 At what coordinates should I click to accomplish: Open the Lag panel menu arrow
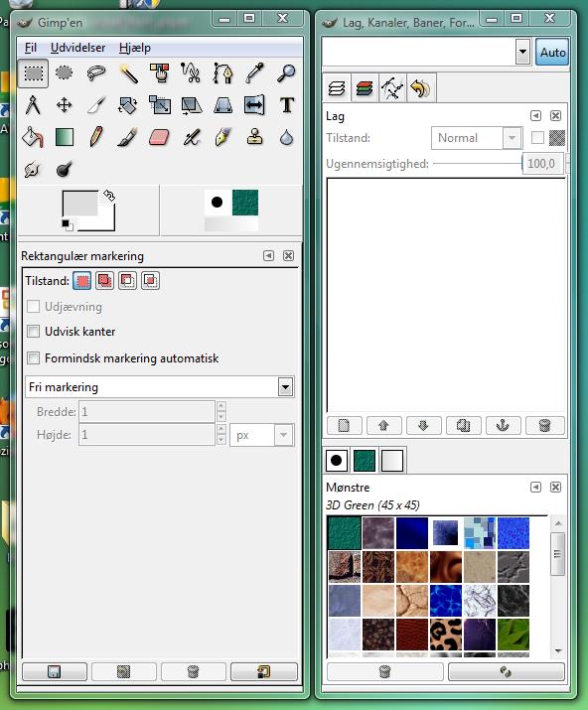536,116
